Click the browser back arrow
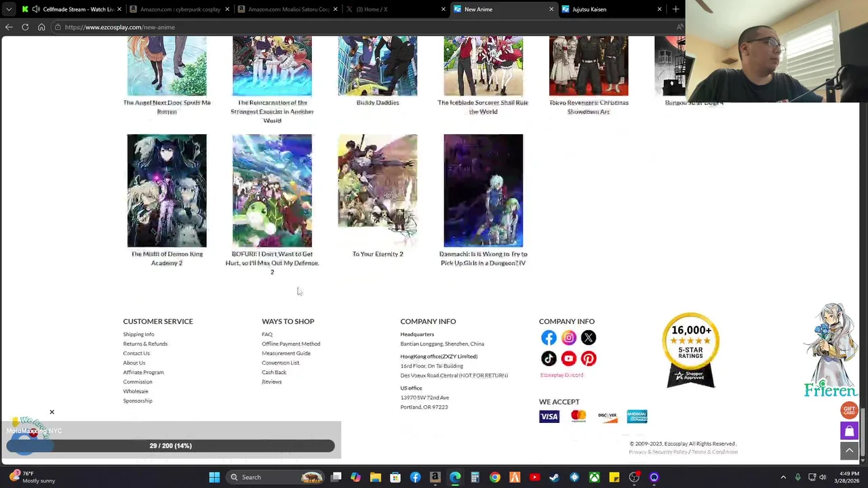Viewport: 868px width, 488px height. pyautogui.click(x=9, y=27)
